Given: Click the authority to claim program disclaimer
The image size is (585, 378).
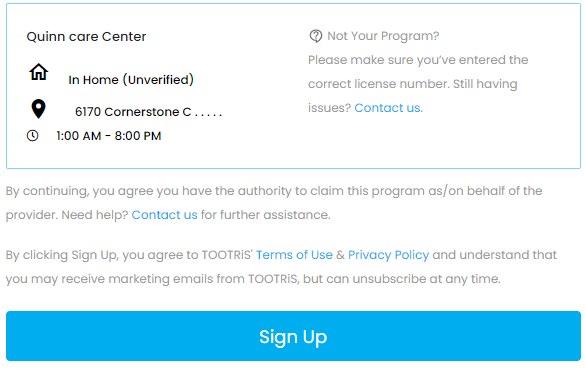Looking at the screenshot, I should click(x=274, y=191).
